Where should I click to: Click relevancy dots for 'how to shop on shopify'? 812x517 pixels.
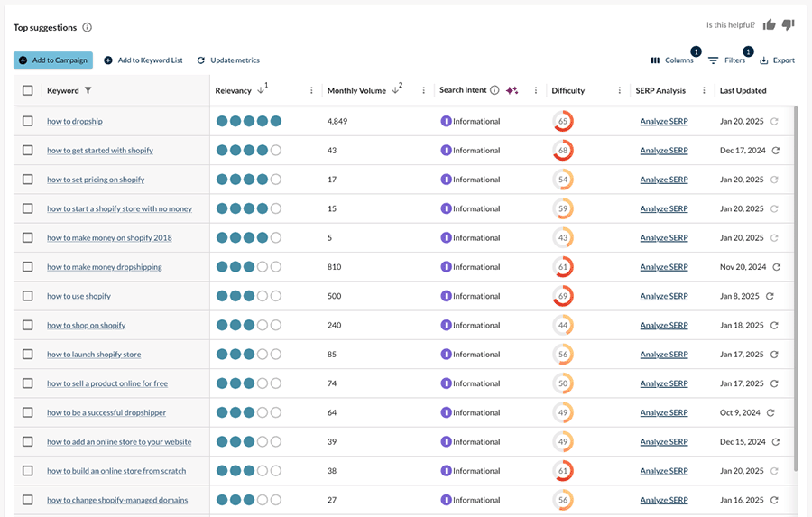[249, 326]
